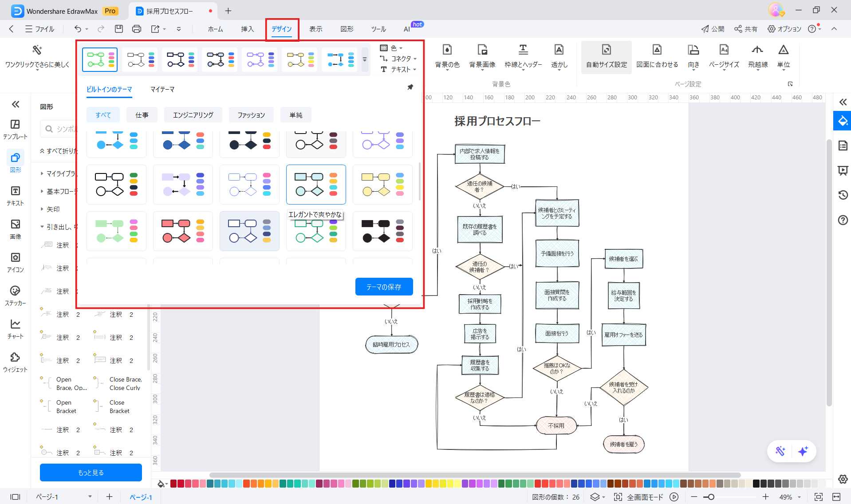The image size is (851, 504).
Task: Switch to the ホーム ribbon tab
Action: tap(215, 29)
